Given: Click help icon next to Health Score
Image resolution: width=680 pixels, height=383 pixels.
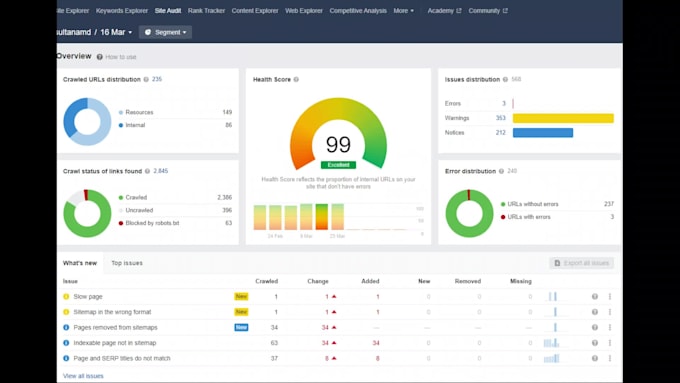Looking at the screenshot, I should pos(296,79).
